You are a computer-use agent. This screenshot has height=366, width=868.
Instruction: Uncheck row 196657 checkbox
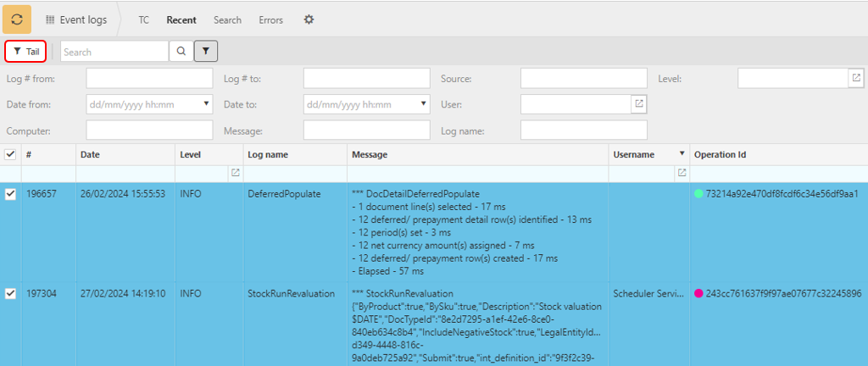10,194
